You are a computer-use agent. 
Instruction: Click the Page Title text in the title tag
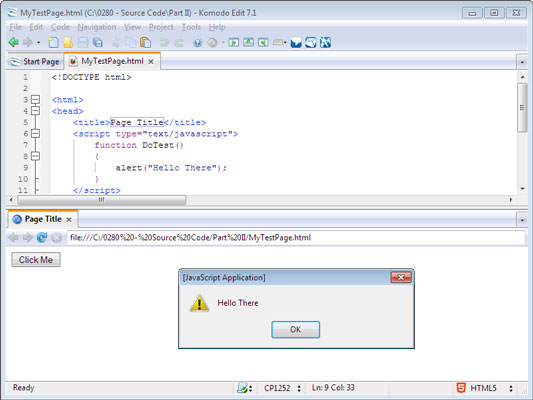(137, 122)
